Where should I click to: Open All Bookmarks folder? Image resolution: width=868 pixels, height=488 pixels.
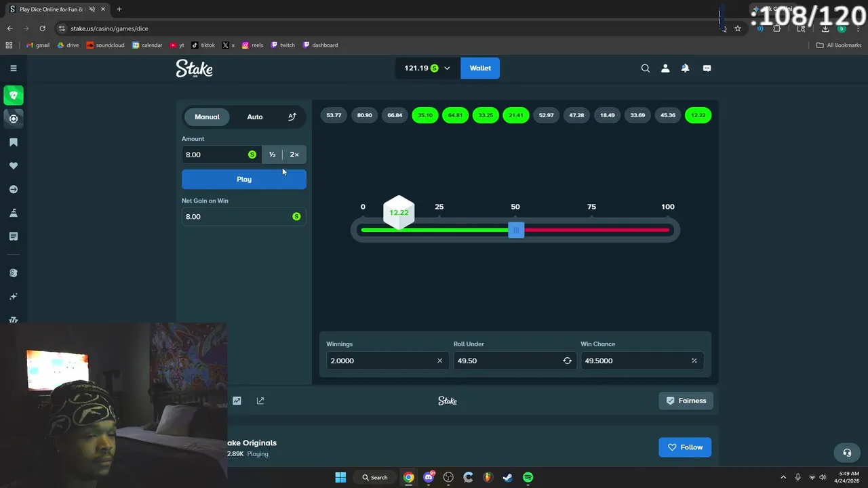pos(839,45)
